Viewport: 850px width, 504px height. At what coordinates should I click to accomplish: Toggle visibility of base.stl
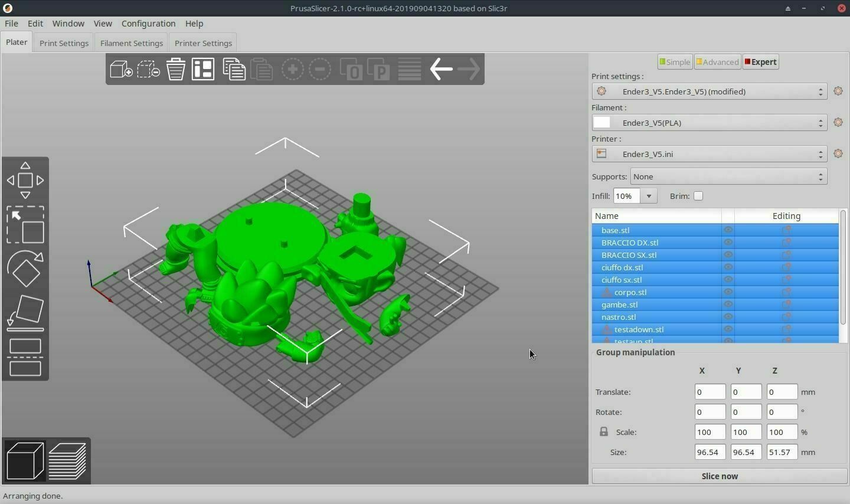point(728,230)
